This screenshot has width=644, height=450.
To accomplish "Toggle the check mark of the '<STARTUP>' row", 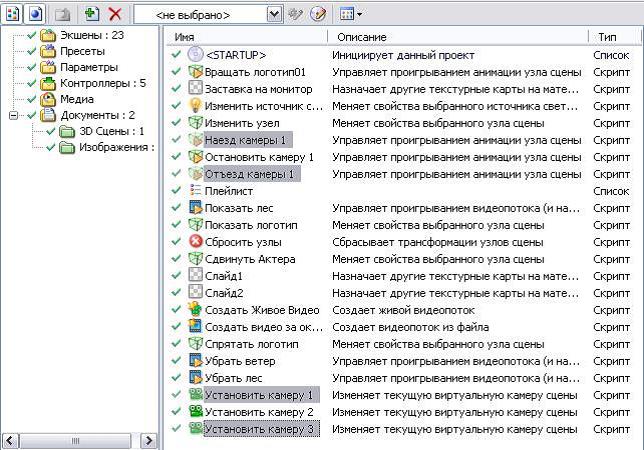I will 176,54.
